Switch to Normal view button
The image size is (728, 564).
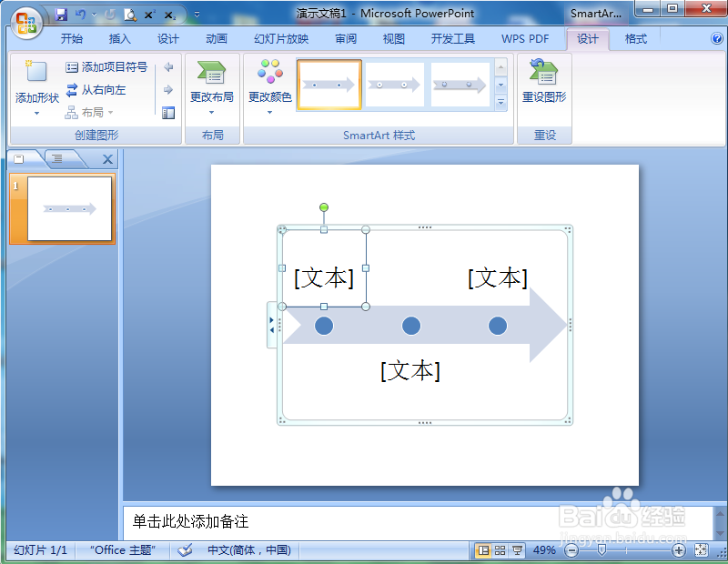click(483, 550)
